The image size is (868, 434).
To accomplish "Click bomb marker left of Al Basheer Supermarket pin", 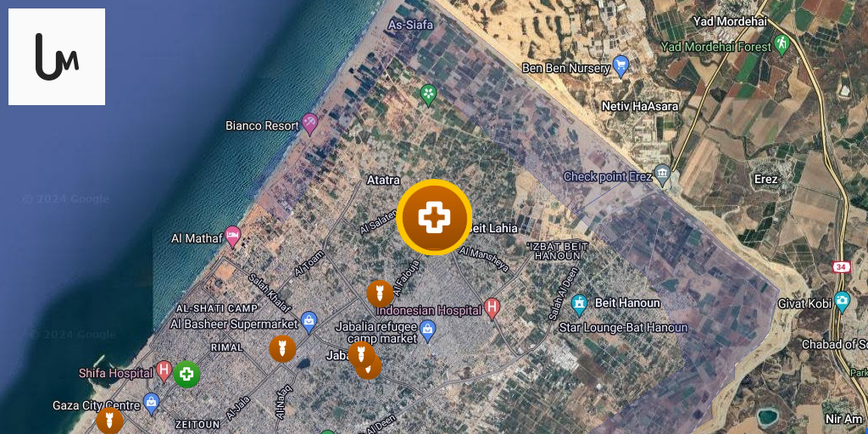I will (282, 348).
